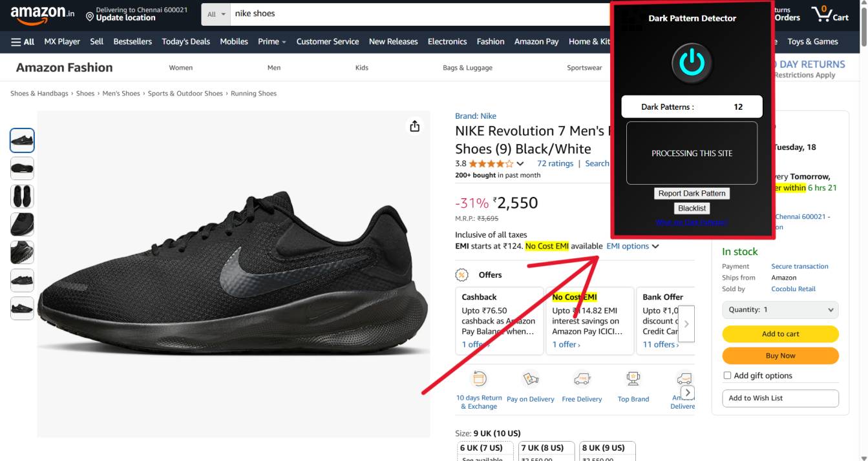Select first shoe thumbnail side view
Viewport: 868px width, 461px height.
coord(22,140)
